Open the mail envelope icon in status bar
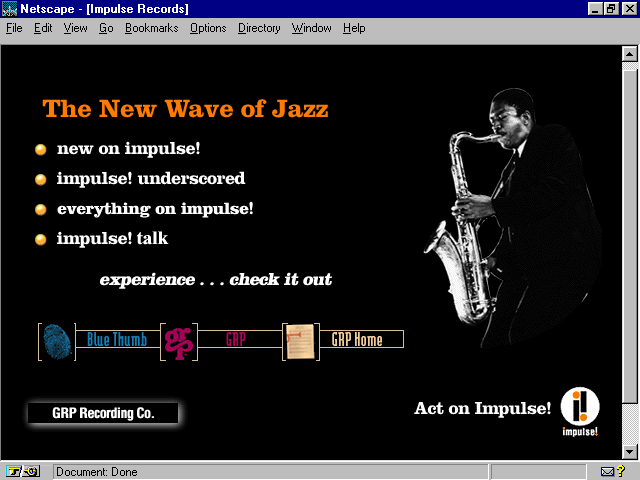This screenshot has width=640, height=480. tap(609, 471)
